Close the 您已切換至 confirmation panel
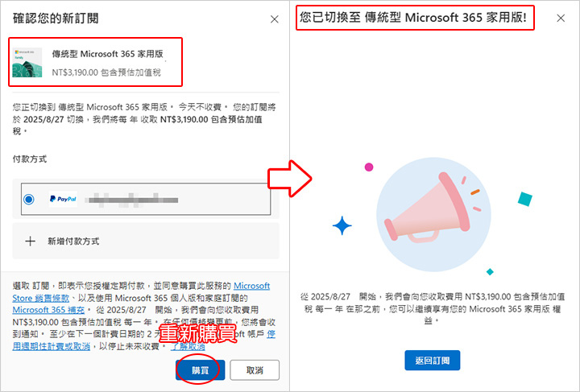The image size is (580, 392). tap(561, 18)
